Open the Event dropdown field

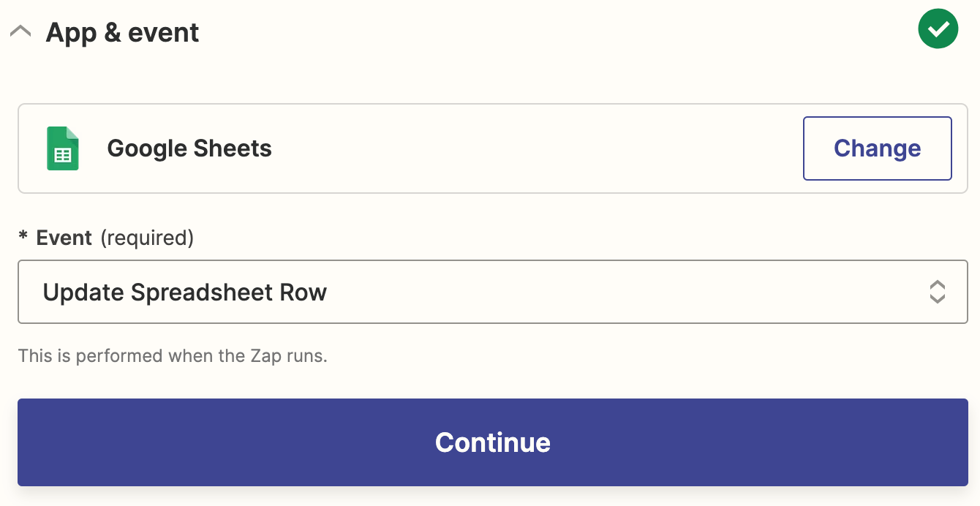(x=492, y=292)
